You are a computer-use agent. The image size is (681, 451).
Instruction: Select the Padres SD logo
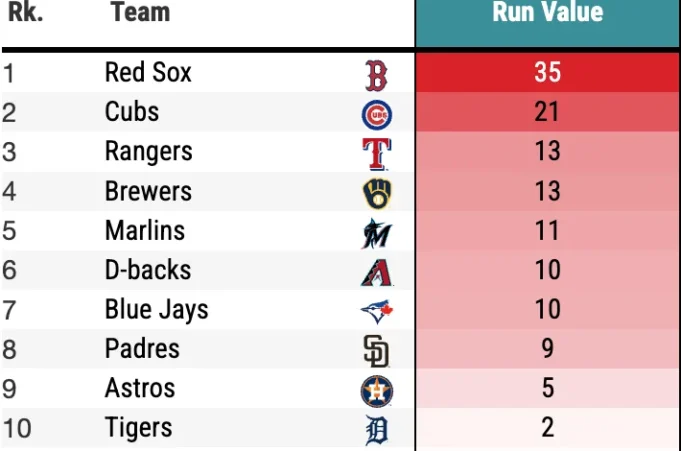point(376,350)
